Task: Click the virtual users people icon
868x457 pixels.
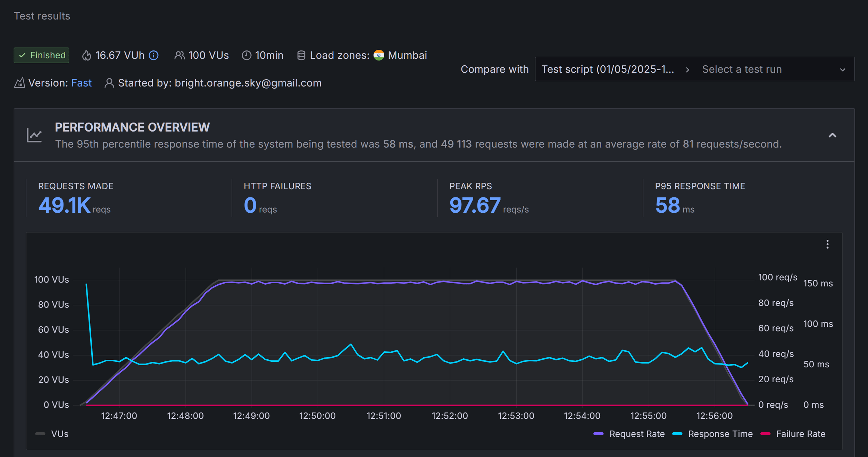Action: tap(180, 55)
